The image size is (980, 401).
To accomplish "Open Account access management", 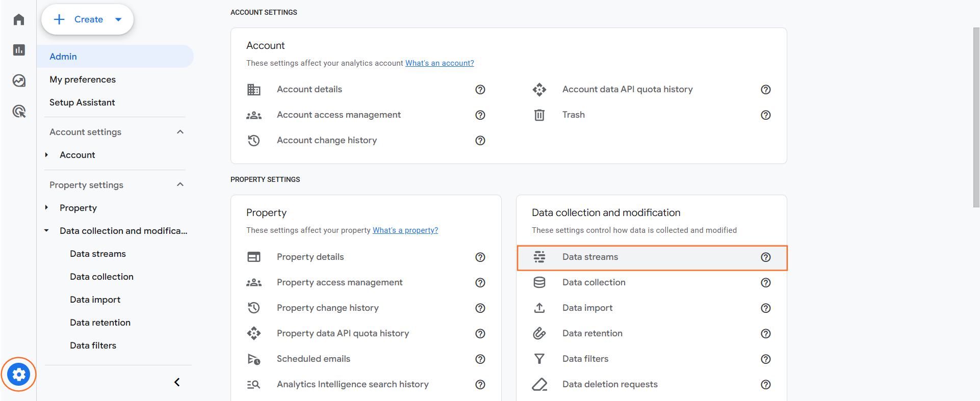I will 339,115.
